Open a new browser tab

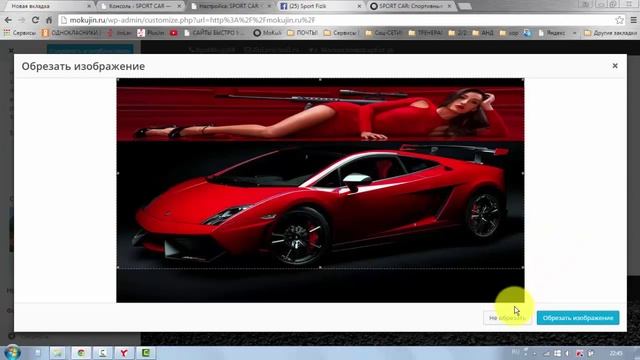coord(464,6)
